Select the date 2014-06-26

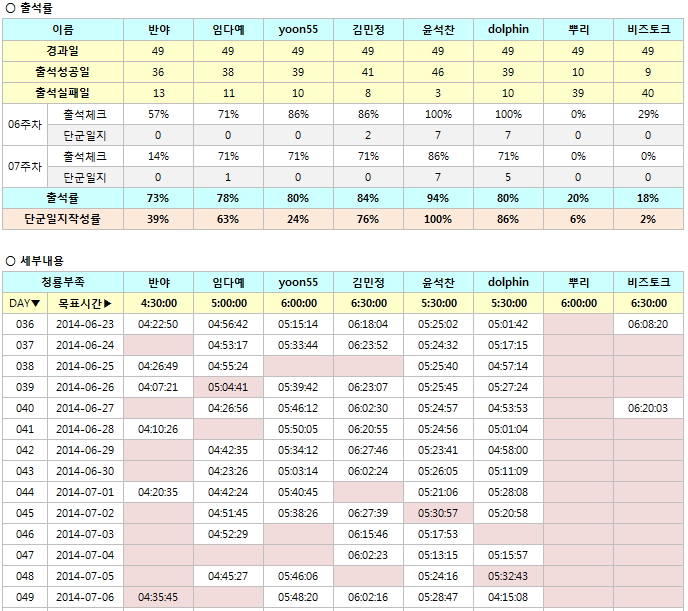pyautogui.click(x=85, y=387)
